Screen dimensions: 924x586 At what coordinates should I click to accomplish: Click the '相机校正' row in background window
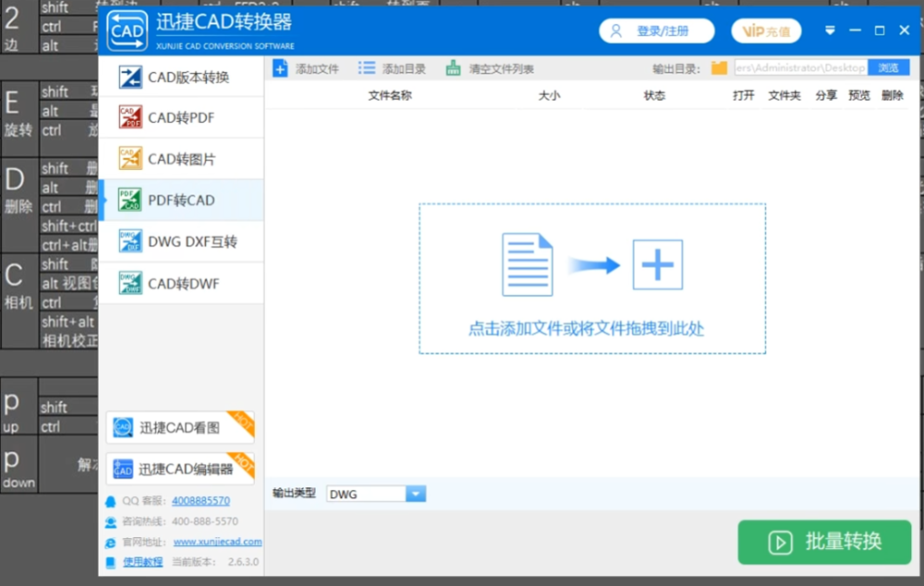click(69, 341)
